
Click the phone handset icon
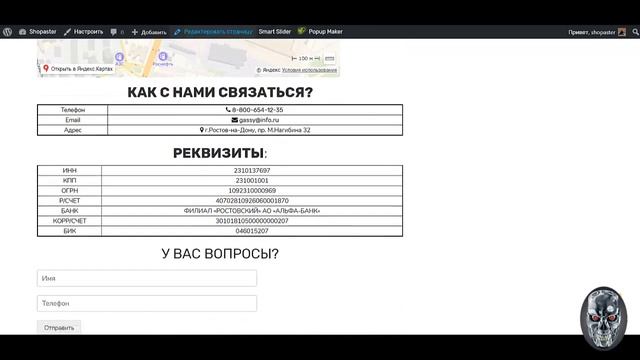tap(228, 110)
